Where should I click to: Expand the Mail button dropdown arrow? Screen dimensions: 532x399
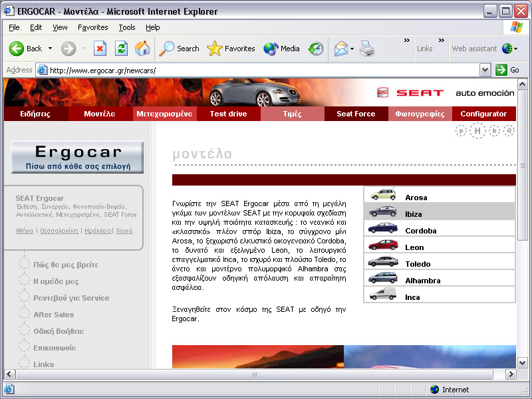pyautogui.click(x=352, y=49)
